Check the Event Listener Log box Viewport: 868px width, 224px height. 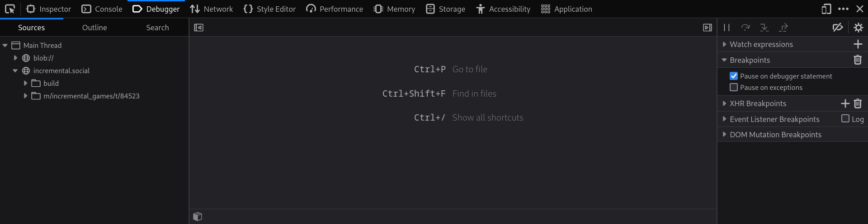(x=845, y=119)
